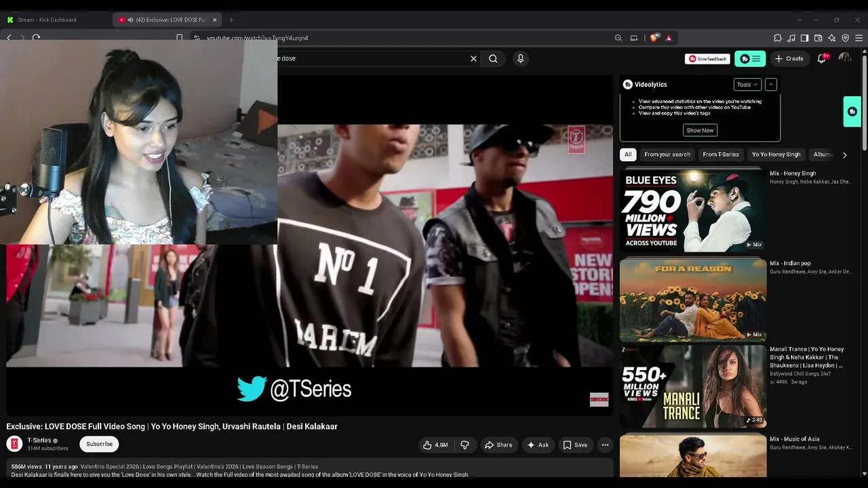Collapse the Videolytics panel with the chevron

coord(771,85)
